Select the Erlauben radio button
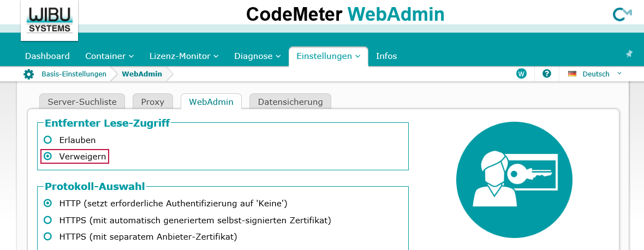Viewport: 644px width, 250px height. point(48,140)
